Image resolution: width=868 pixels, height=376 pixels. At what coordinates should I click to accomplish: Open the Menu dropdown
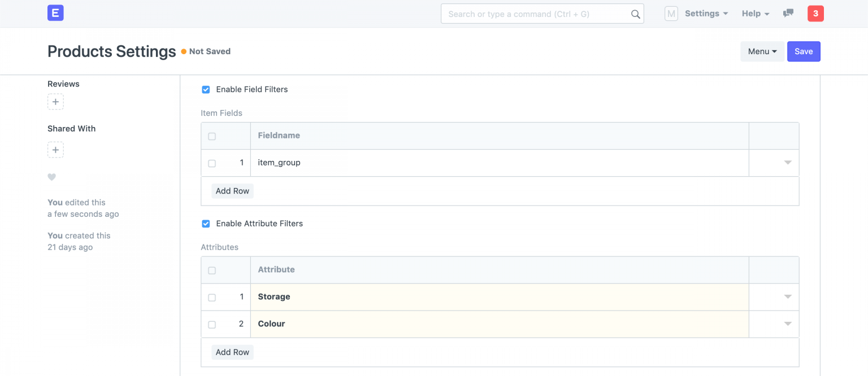pyautogui.click(x=762, y=51)
